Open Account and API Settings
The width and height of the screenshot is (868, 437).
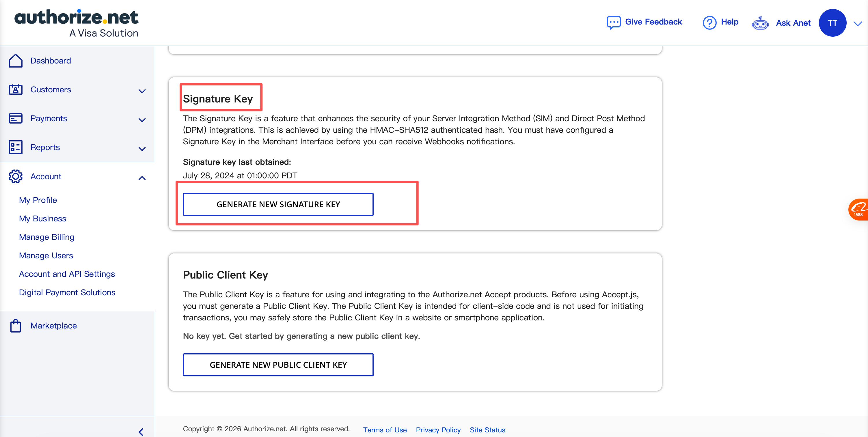click(x=67, y=274)
